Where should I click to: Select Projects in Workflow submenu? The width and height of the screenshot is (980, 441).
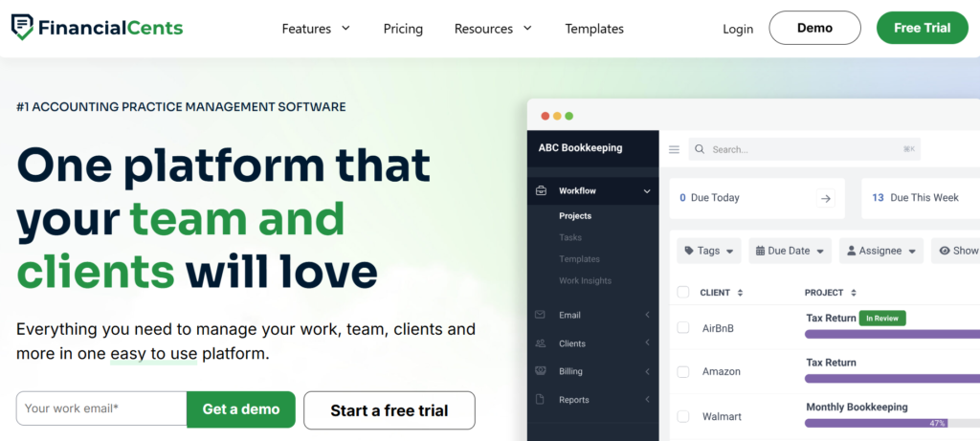(575, 215)
